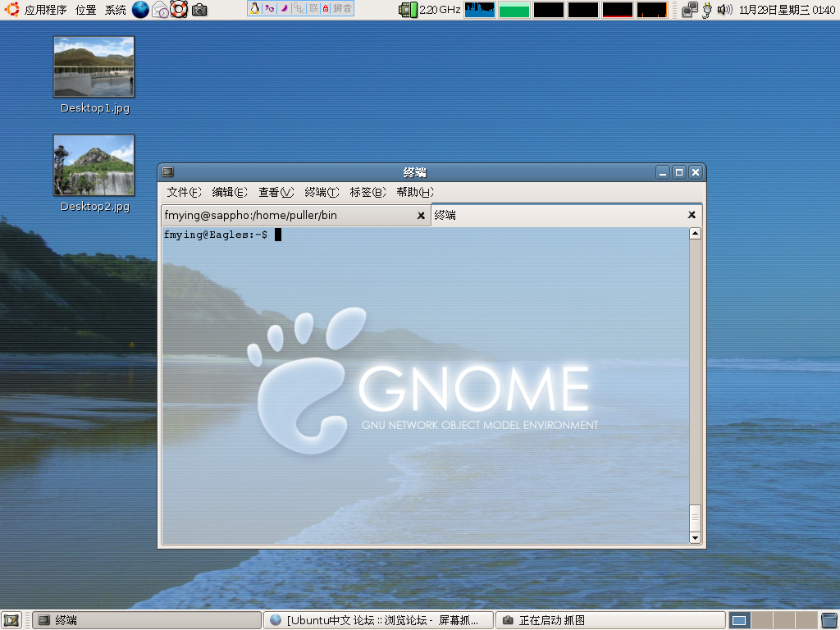Open the 应用程序 applications menu

coord(46,10)
